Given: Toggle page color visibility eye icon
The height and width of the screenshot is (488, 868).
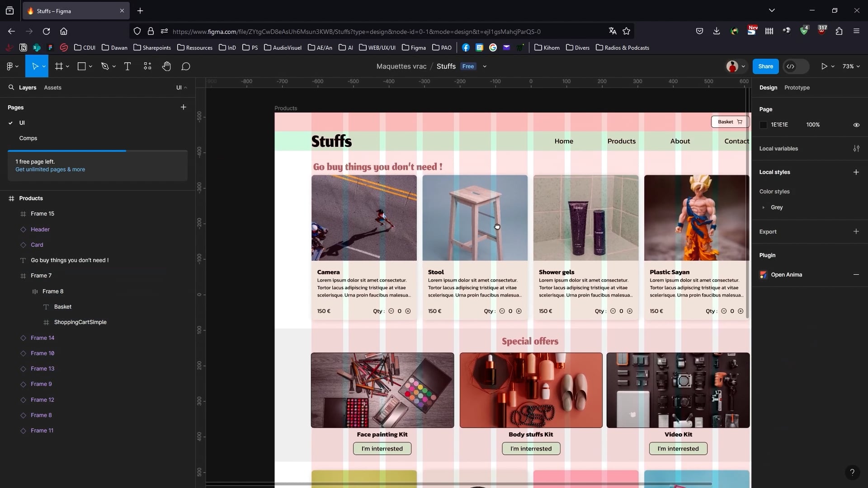Looking at the screenshot, I should (x=856, y=125).
